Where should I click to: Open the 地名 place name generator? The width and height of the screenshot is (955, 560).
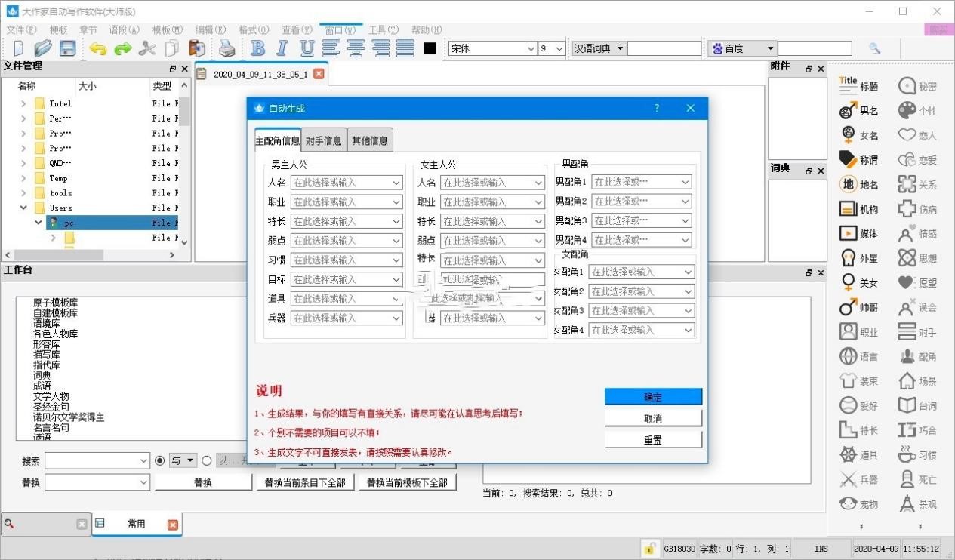pyautogui.click(x=859, y=184)
